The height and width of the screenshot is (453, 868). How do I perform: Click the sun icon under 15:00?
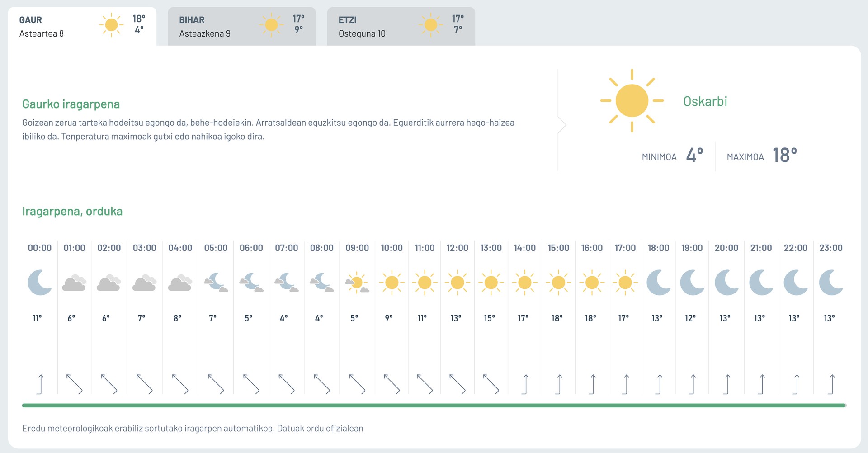click(x=558, y=283)
